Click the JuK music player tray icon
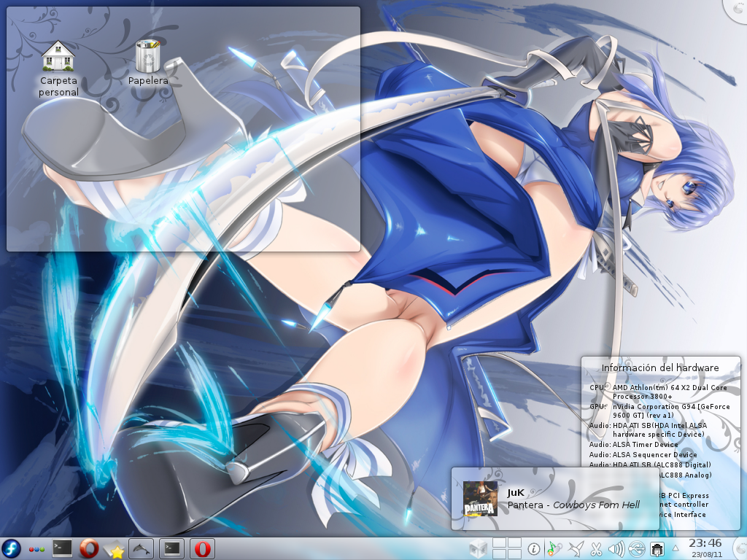 (x=554, y=549)
